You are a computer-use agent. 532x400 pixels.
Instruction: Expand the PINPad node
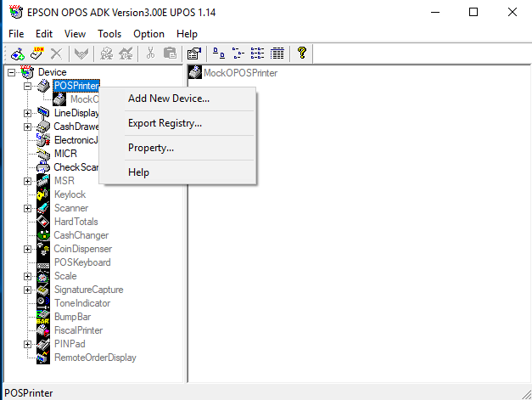[27, 344]
